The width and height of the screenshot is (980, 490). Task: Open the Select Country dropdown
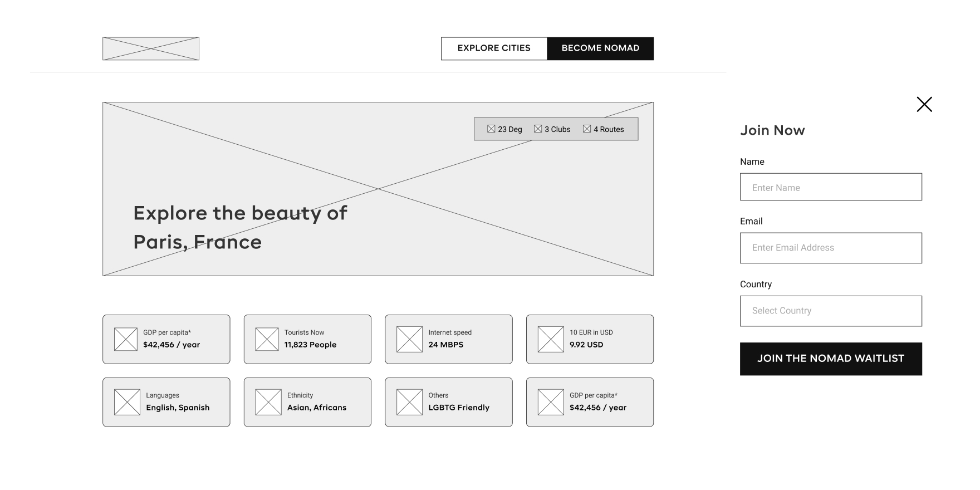tap(831, 311)
